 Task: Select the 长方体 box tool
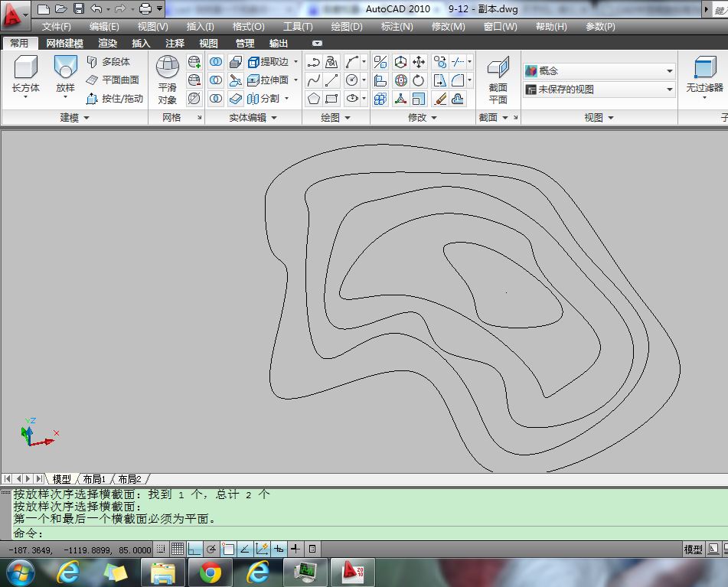25,74
